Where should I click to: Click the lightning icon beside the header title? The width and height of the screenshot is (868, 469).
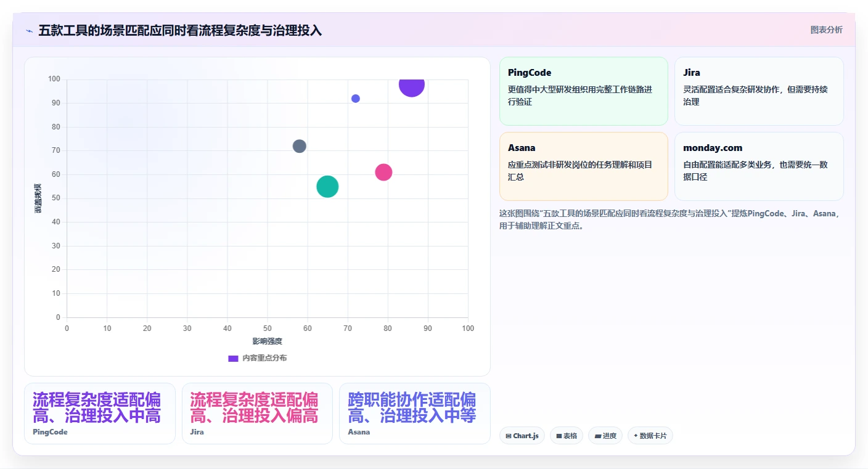[x=29, y=31]
